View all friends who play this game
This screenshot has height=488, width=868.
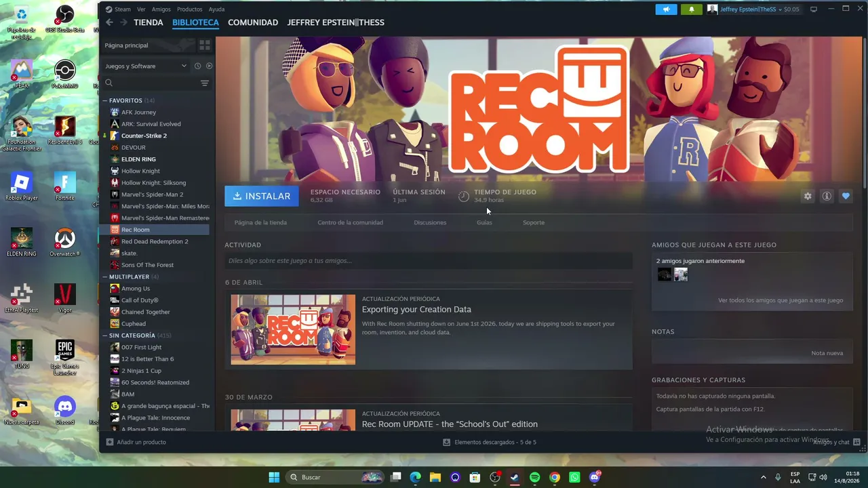[781, 300]
